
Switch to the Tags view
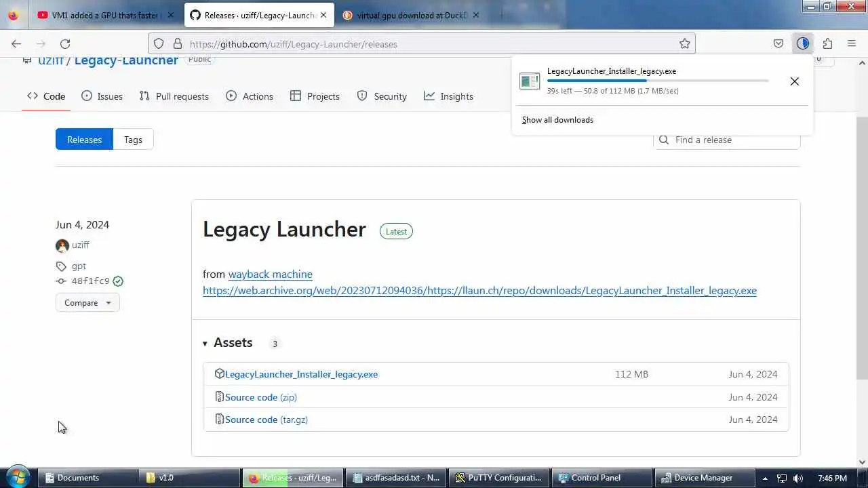click(x=133, y=140)
